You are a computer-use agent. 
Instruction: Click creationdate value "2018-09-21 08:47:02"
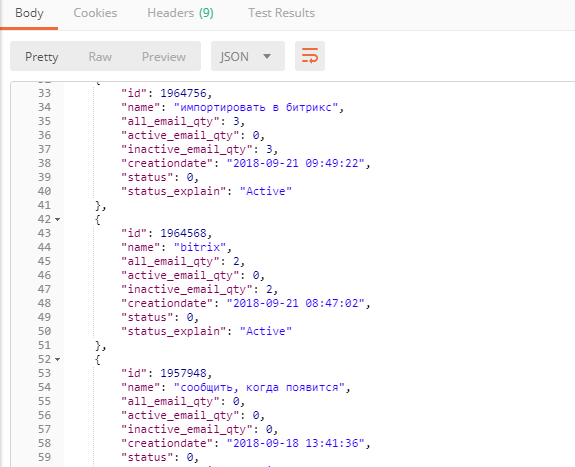[x=296, y=303]
